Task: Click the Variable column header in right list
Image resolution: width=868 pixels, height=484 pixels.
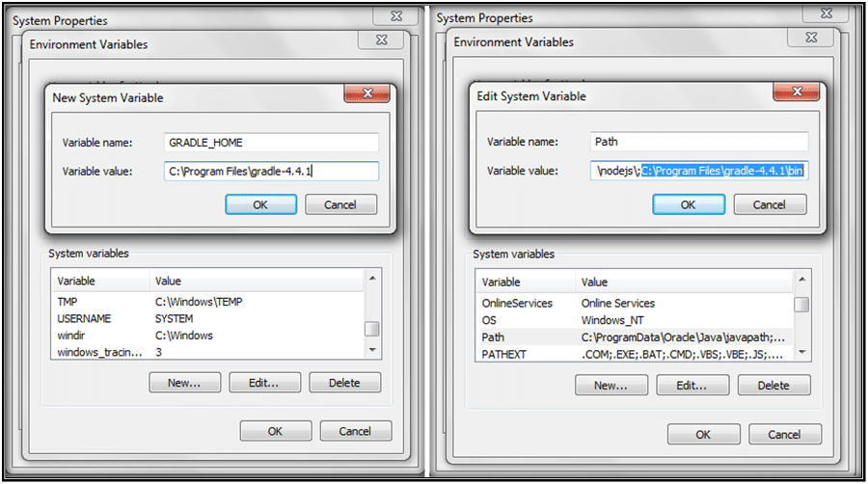Action: [526, 282]
